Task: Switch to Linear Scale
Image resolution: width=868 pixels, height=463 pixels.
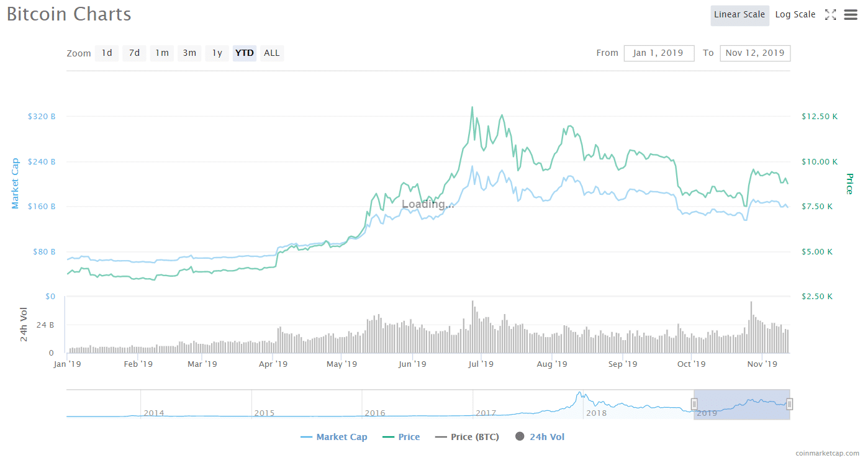Action: point(739,15)
